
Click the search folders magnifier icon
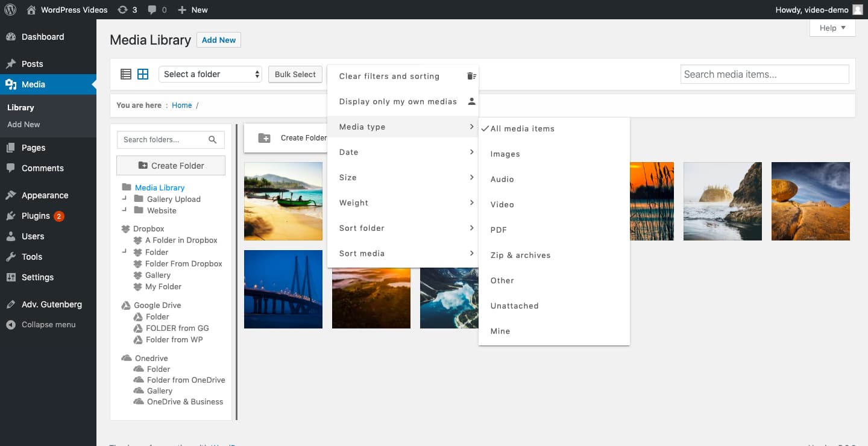(x=213, y=140)
